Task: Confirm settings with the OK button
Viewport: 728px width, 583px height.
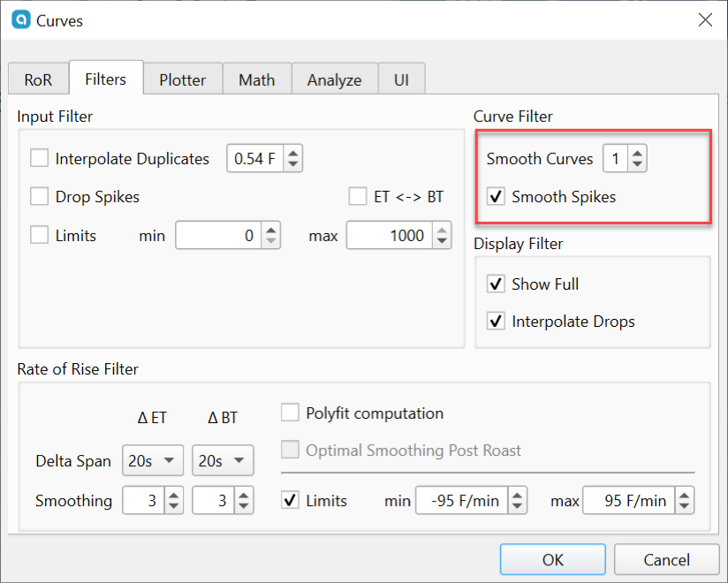Action: click(x=552, y=559)
